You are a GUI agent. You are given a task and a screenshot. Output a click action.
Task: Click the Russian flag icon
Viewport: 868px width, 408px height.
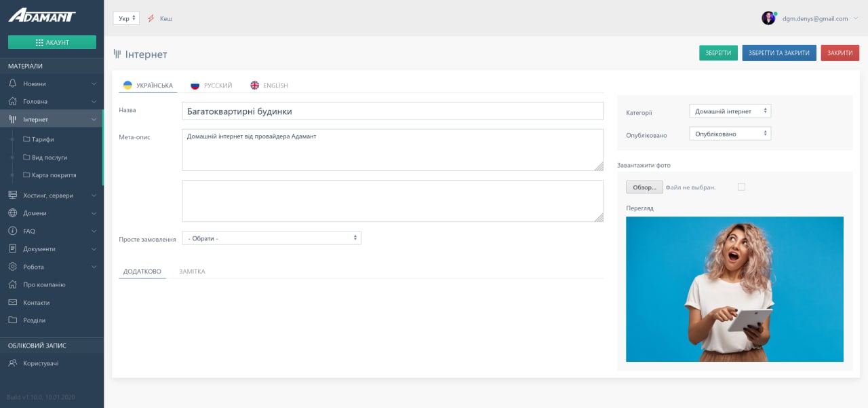195,86
